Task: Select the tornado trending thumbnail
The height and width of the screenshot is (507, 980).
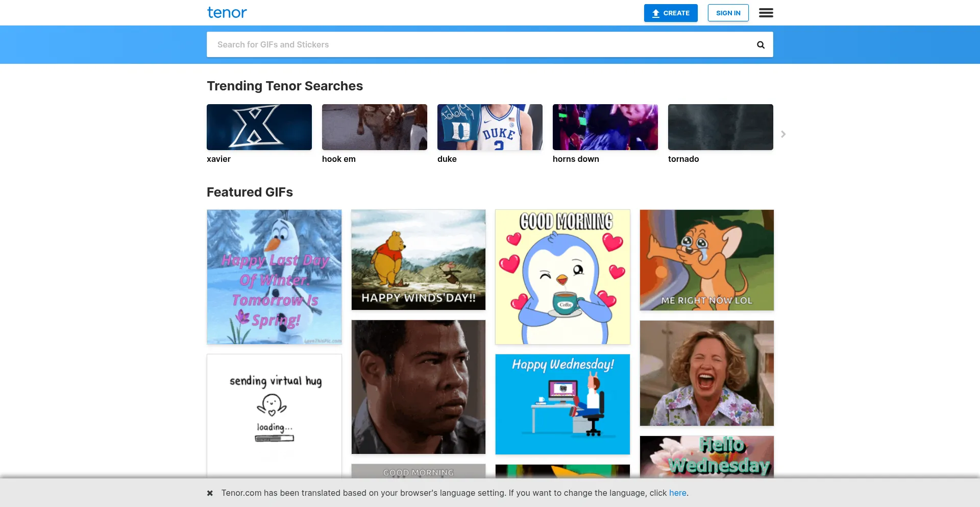Action: [720, 127]
